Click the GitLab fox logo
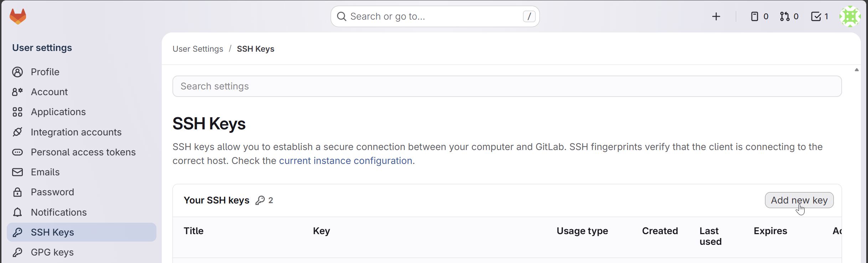The width and height of the screenshot is (868, 263). 18,16
